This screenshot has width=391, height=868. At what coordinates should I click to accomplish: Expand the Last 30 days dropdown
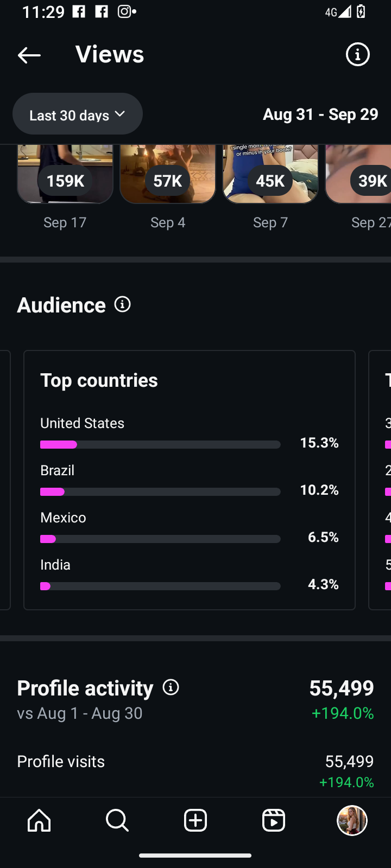pos(78,114)
